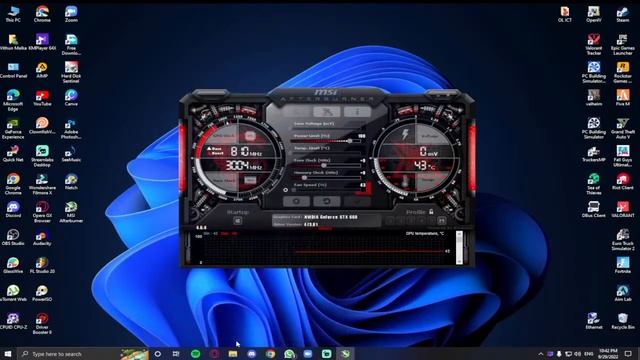
Task: Select the Control Panel desktop icon
Action: coord(13,70)
